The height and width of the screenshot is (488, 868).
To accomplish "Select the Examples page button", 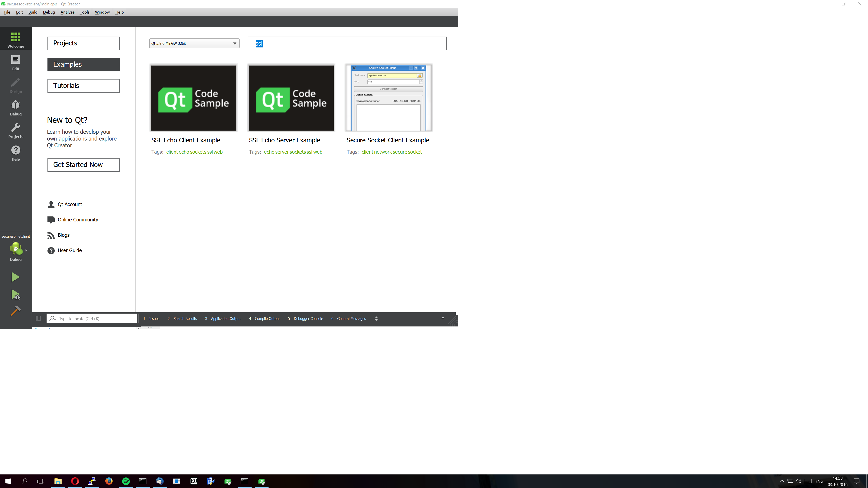I will [84, 64].
